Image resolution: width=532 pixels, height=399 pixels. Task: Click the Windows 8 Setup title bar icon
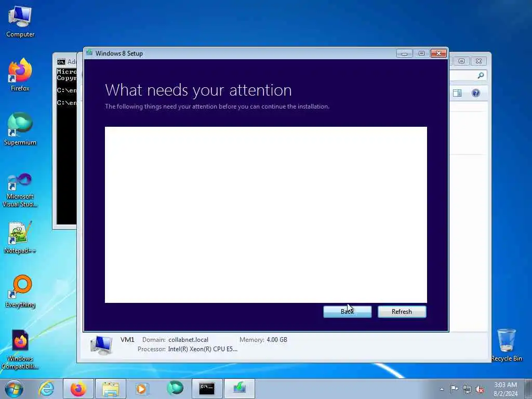(89, 53)
